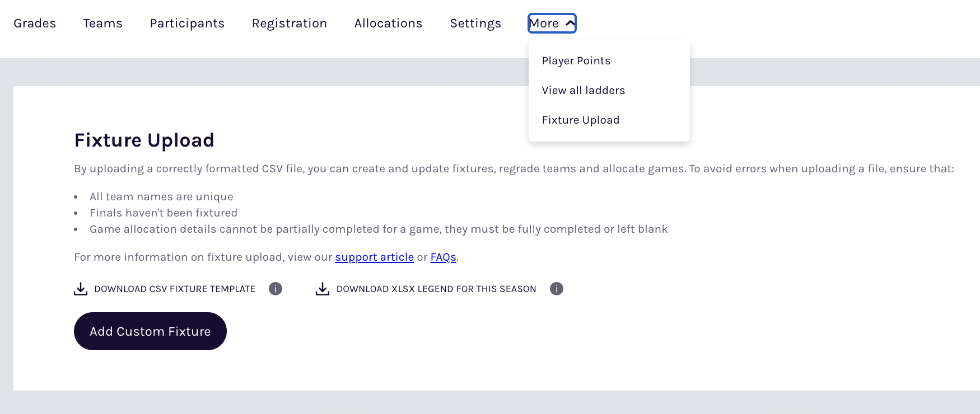Follow the FAQs link
This screenshot has height=414, width=980.
point(443,257)
